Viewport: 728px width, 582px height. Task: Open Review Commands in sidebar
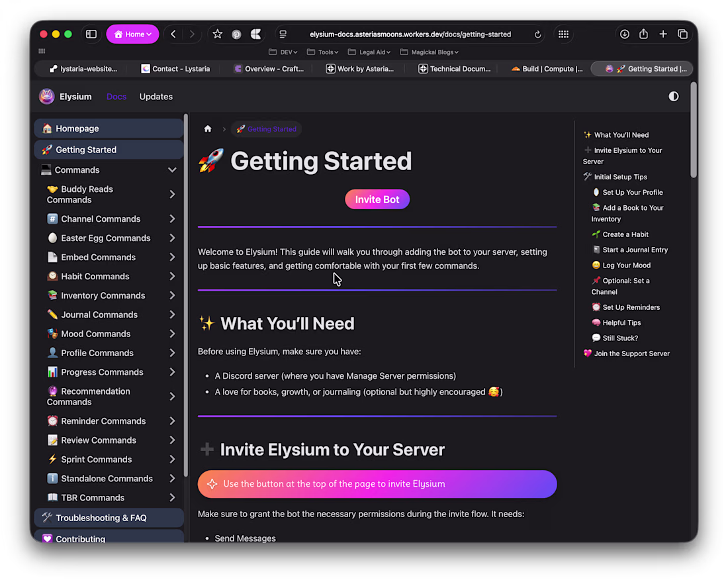coord(98,440)
